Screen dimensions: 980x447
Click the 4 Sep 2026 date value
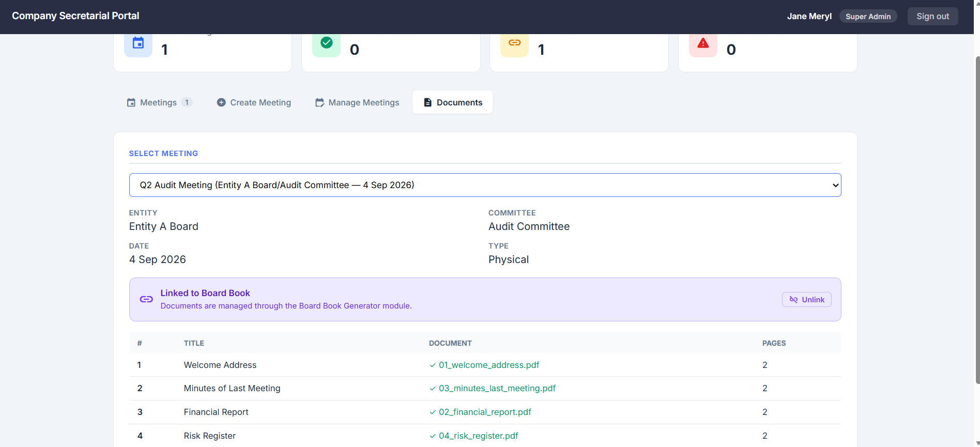[158, 259]
